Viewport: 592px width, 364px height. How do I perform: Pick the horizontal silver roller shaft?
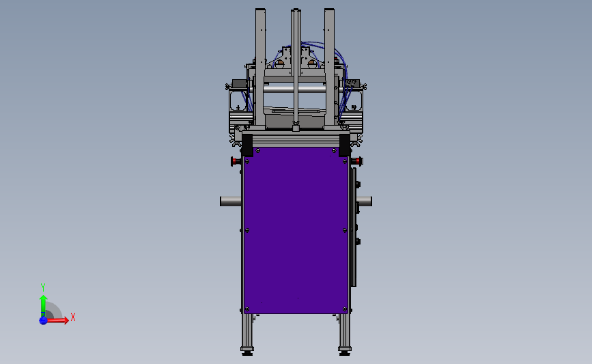click(x=295, y=89)
